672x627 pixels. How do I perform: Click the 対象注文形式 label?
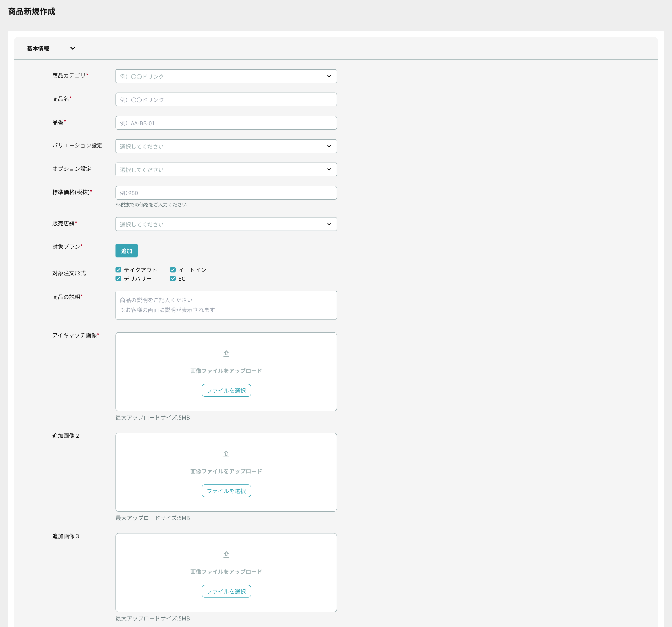click(69, 273)
